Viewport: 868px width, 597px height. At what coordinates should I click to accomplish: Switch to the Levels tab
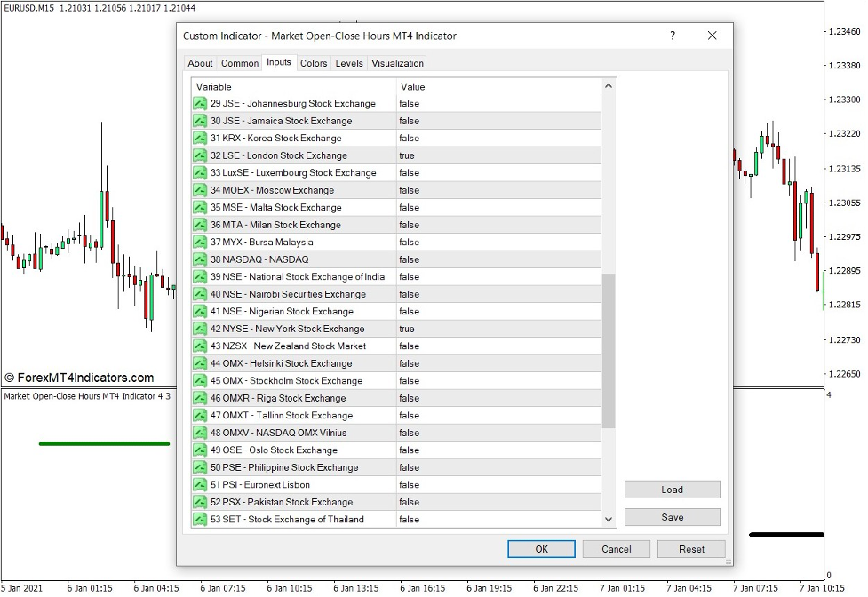click(x=349, y=63)
